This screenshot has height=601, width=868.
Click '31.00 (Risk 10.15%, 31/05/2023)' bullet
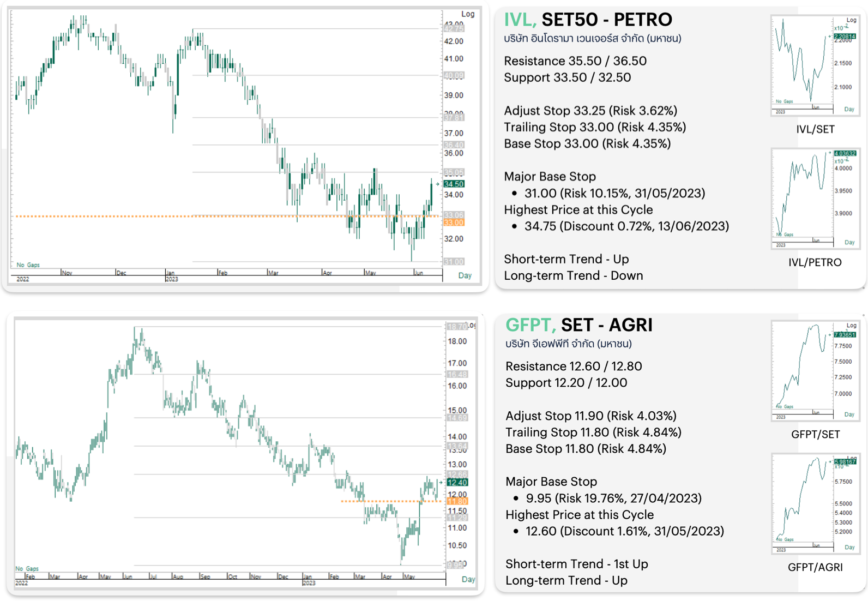pos(614,193)
